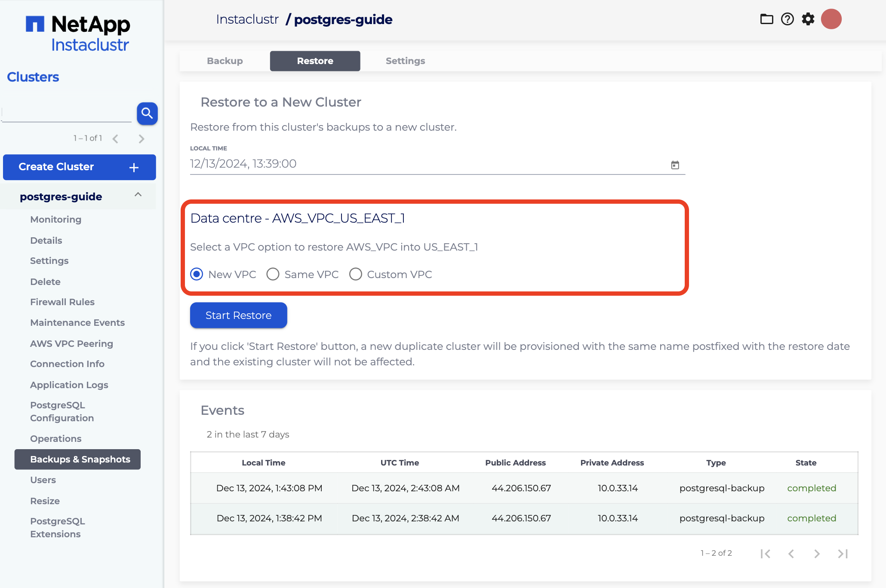Collapse the postgres-guide cluster menu
886x588 pixels.
138,195
